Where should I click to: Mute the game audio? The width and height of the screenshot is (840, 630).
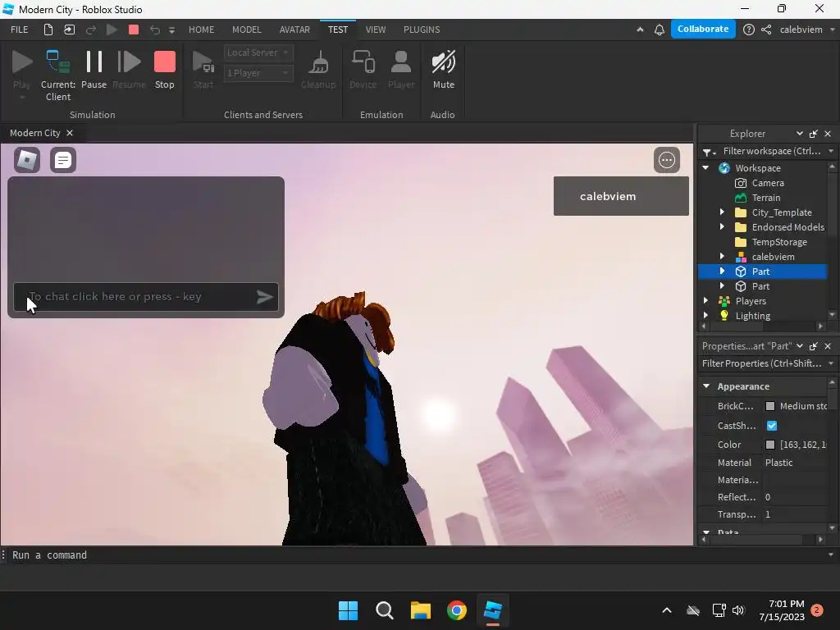click(x=444, y=71)
